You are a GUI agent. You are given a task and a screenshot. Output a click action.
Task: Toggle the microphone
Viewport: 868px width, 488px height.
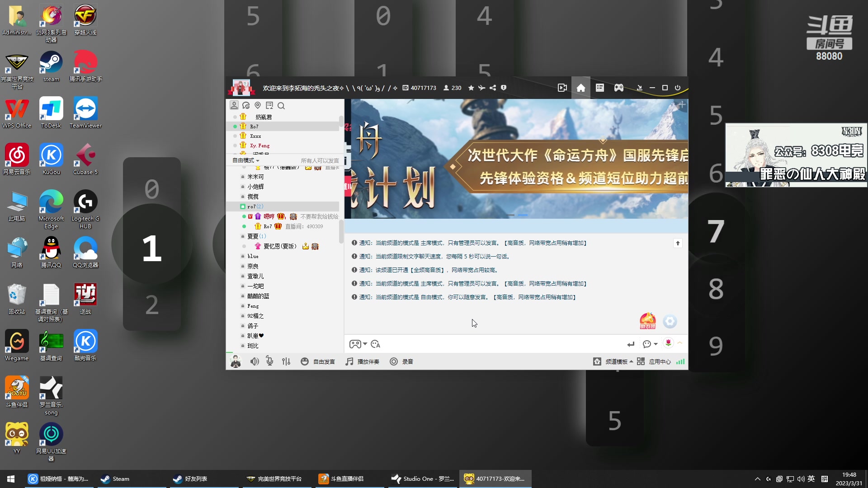click(269, 361)
